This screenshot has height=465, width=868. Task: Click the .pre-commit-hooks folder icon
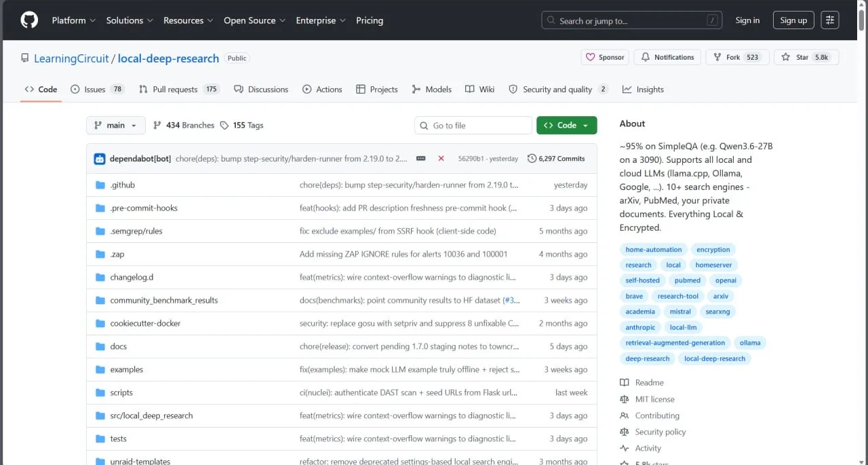tap(100, 208)
